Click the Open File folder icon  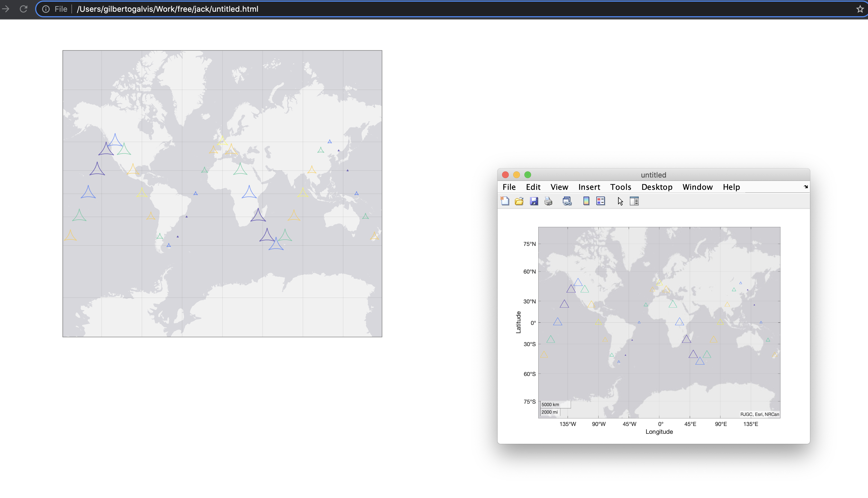coord(519,201)
